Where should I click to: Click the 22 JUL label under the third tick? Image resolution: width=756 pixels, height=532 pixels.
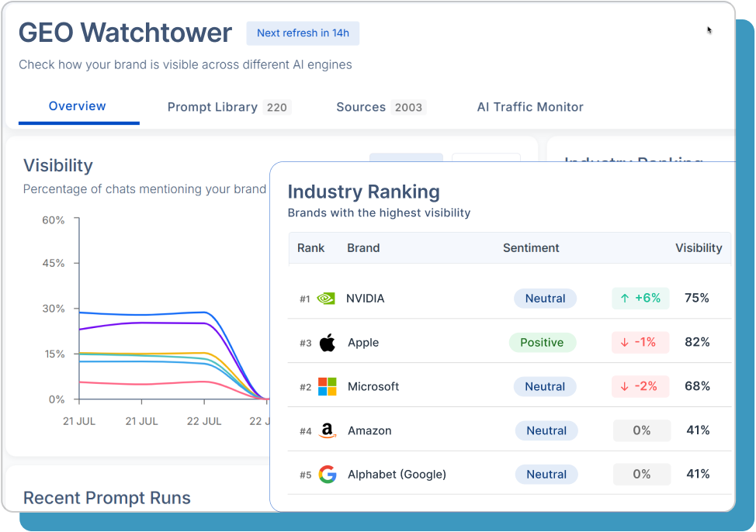pyautogui.click(x=204, y=421)
